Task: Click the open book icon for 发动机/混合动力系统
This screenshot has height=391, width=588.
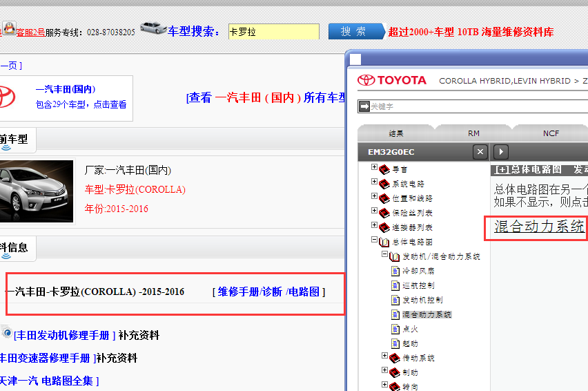Action: tap(395, 257)
